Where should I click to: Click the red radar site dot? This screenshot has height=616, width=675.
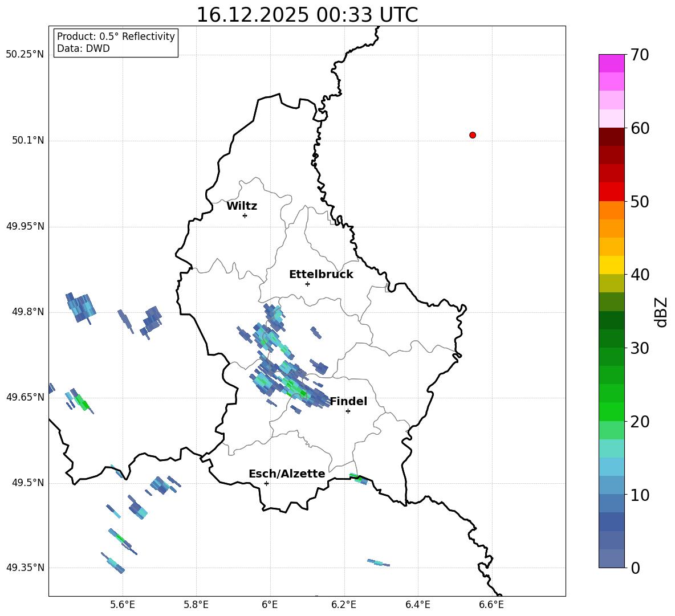[x=473, y=135]
